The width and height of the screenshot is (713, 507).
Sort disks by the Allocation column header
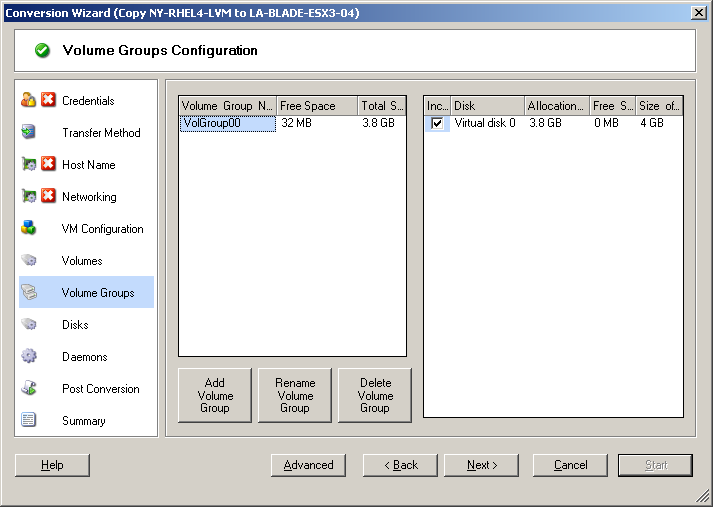pos(555,106)
